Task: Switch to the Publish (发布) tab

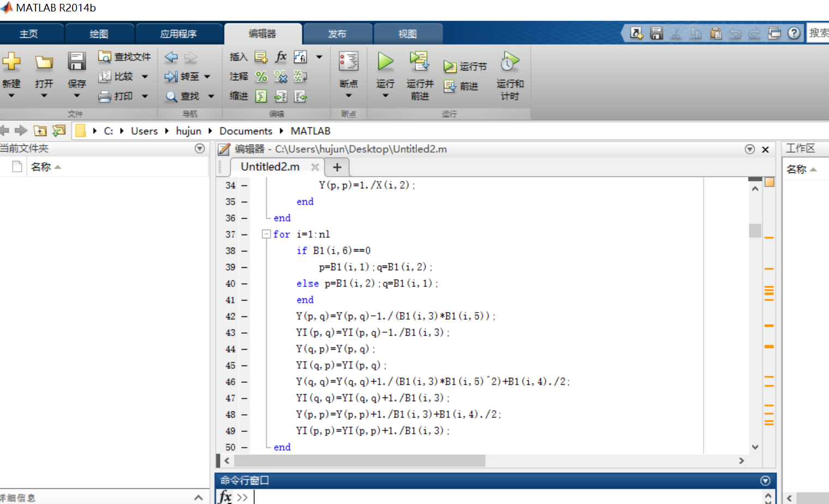Action: point(337,34)
